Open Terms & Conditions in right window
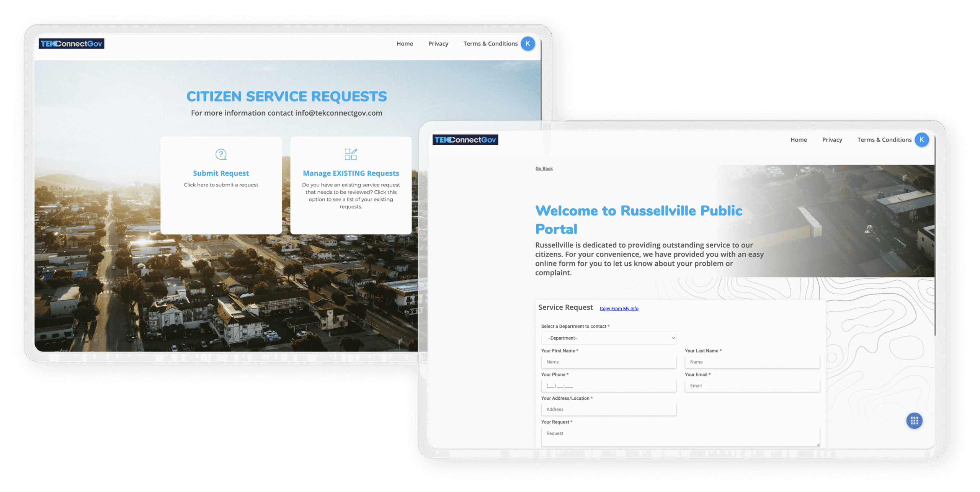Image resolution: width=980 pixels, height=492 pixels. [884, 140]
